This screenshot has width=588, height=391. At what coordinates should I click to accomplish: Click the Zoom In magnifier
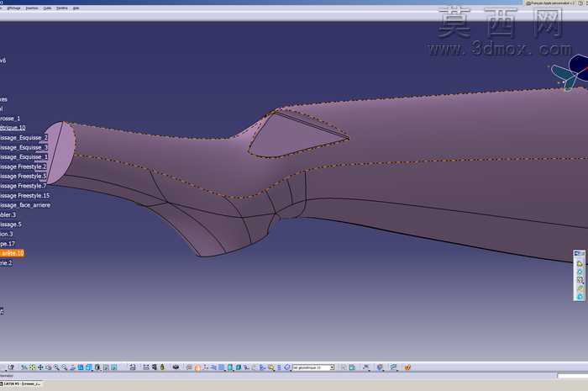pyautogui.click(x=56, y=367)
